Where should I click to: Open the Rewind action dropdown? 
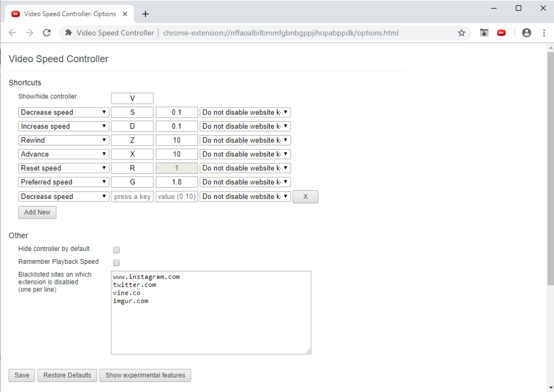pyautogui.click(x=64, y=140)
